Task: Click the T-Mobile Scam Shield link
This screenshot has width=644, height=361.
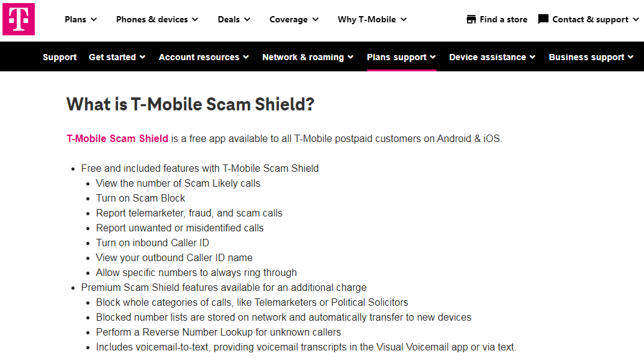Action: coord(117,138)
